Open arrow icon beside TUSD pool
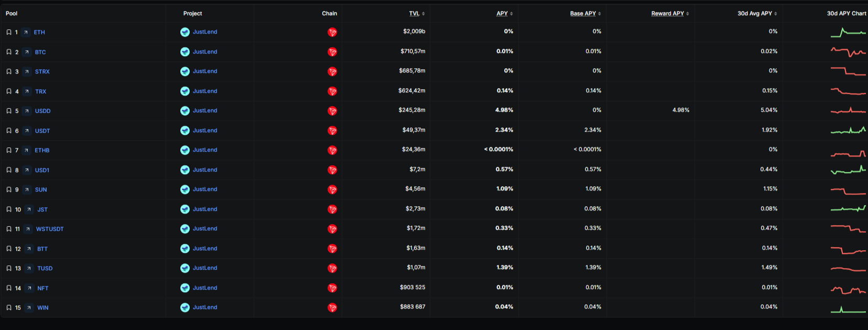The height and width of the screenshot is (330, 868). tap(29, 269)
